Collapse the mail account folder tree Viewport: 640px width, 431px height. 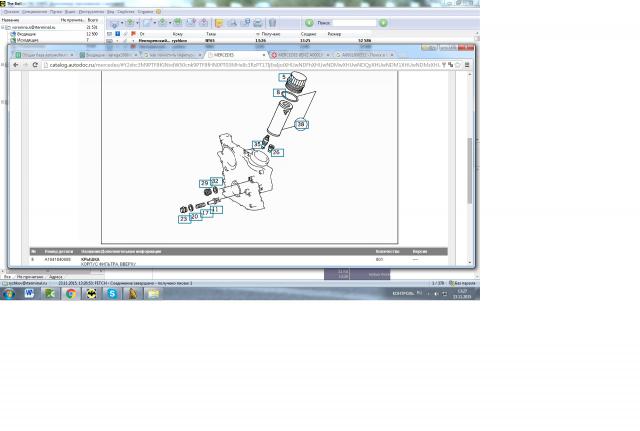pos(5,27)
